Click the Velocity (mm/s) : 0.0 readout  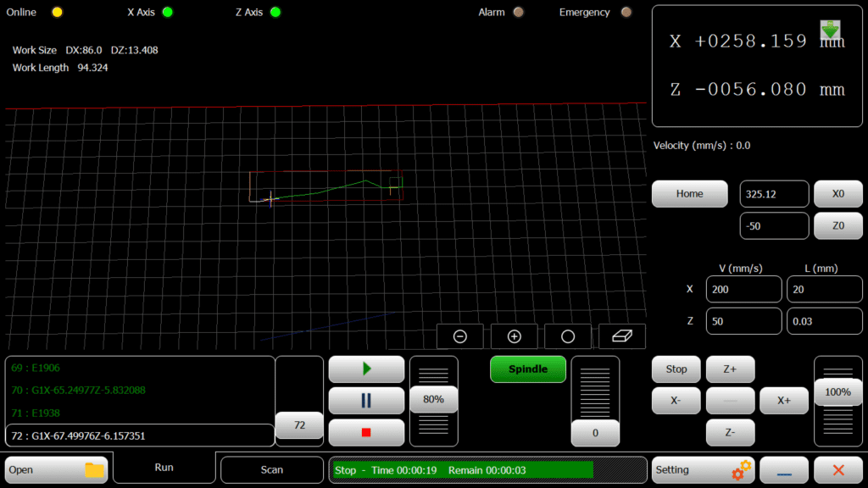tap(702, 146)
